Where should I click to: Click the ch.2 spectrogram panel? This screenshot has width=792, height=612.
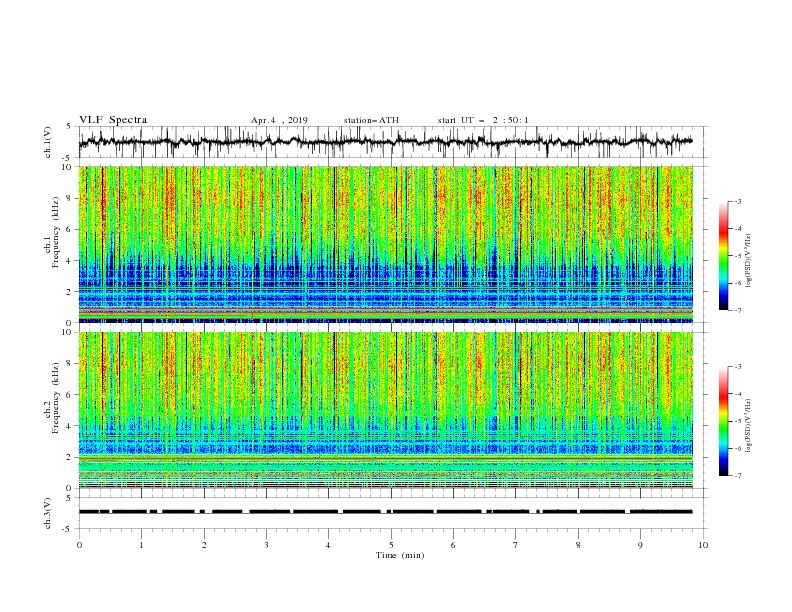click(x=385, y=410)
